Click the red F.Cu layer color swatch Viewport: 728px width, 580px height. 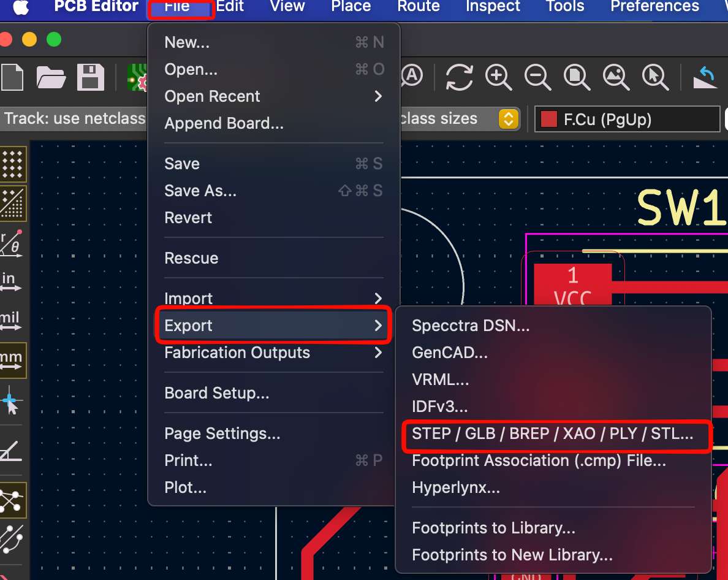549,119
